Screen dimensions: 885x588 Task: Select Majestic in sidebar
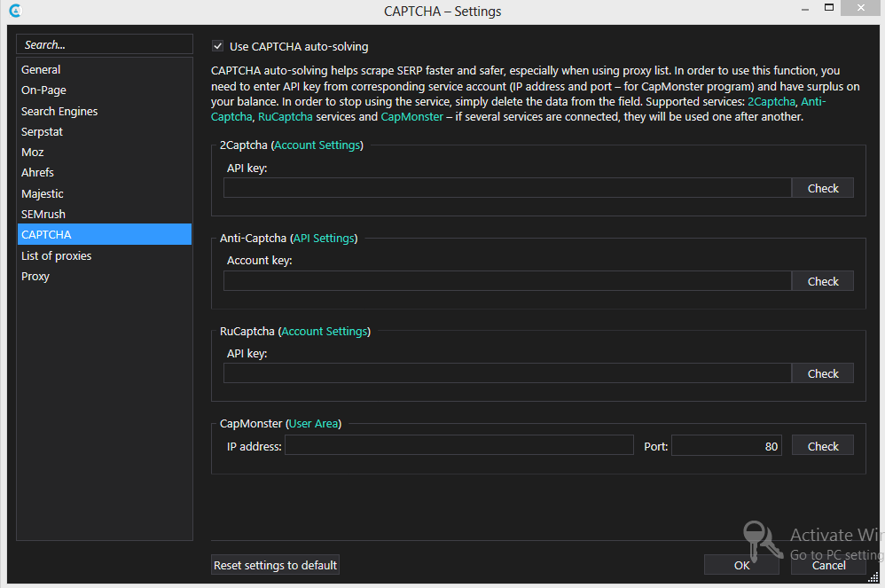click(x=105, y=193)
